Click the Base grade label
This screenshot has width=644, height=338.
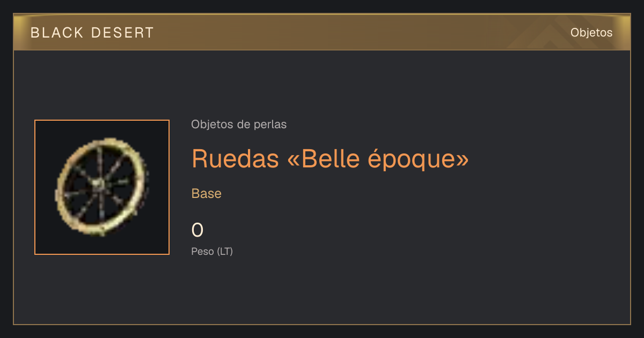coord(207,194)
